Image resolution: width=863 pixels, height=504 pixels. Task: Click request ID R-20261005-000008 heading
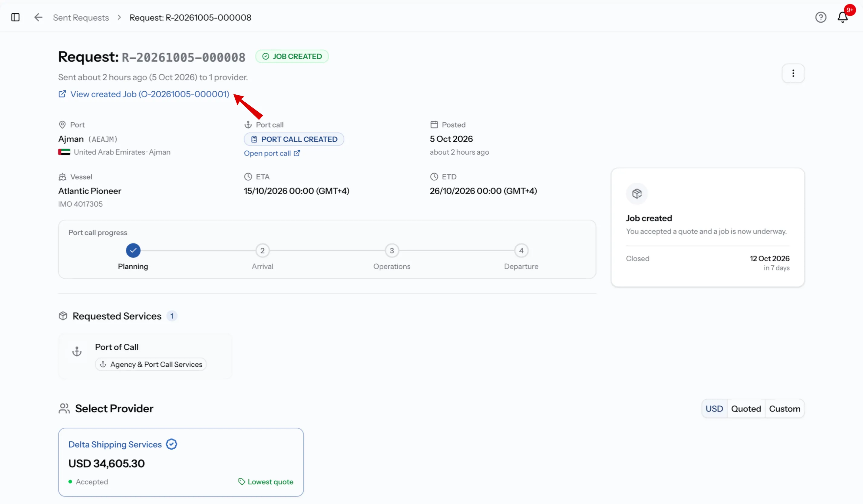pos(184,57)
